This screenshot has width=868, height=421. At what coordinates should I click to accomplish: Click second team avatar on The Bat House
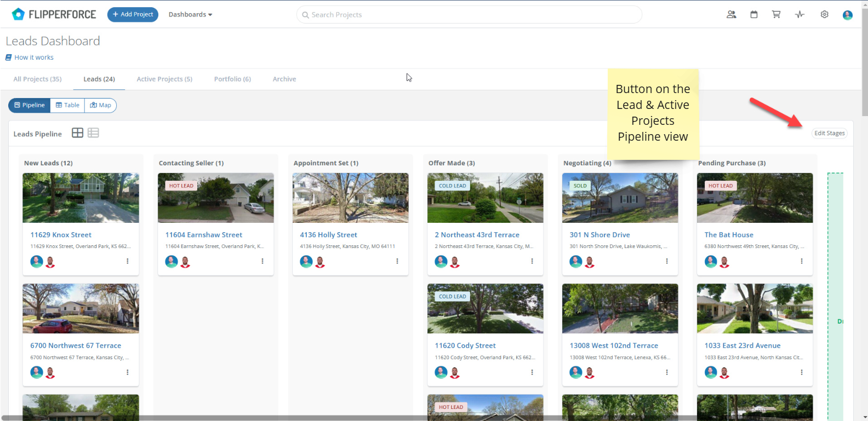[x=724, y=262]
